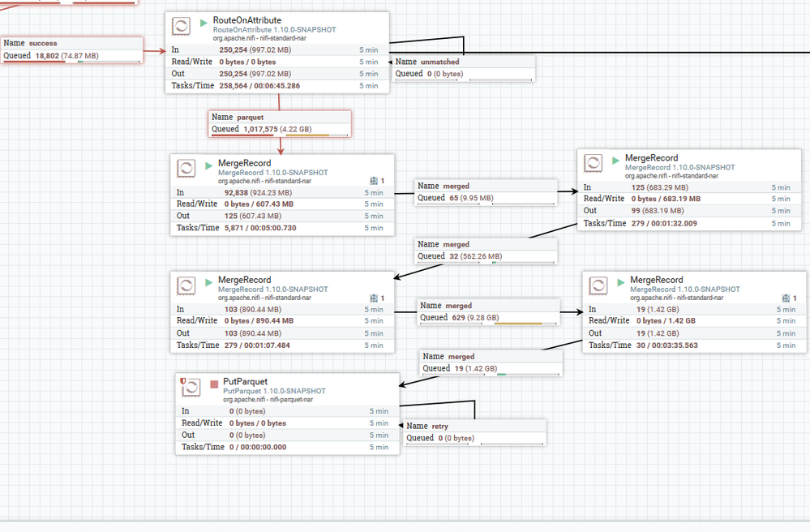The height and width of the screenshot is (532, 810).
Task: Click RouteOnAttribute Read/Write '0 bytes / 0 bytes'
Action: (x=247, y=62)
